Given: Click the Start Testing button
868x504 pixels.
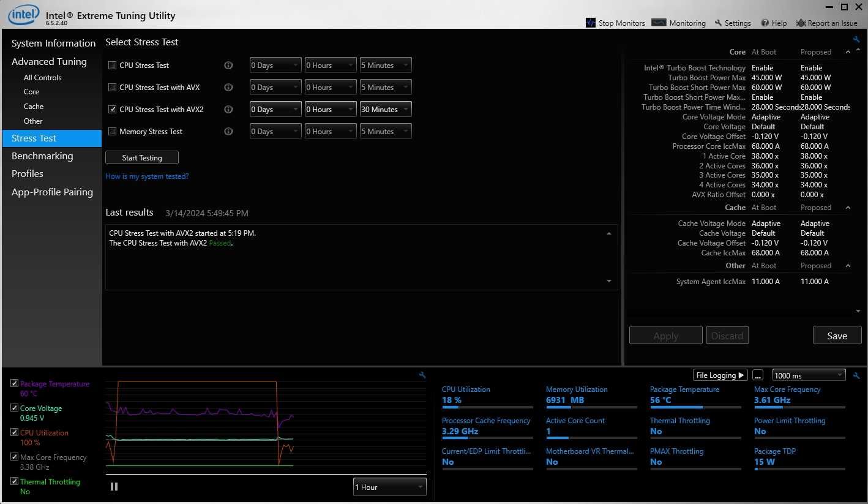Looking at the screenshot, I should pos(142,157).
